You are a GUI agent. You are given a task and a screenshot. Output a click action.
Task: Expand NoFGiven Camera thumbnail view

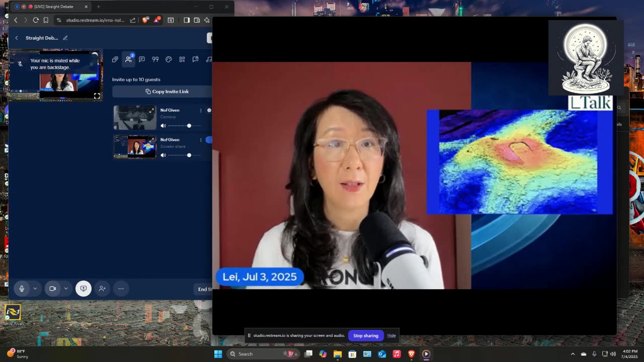pyautogui.click(x=151, y=111)
